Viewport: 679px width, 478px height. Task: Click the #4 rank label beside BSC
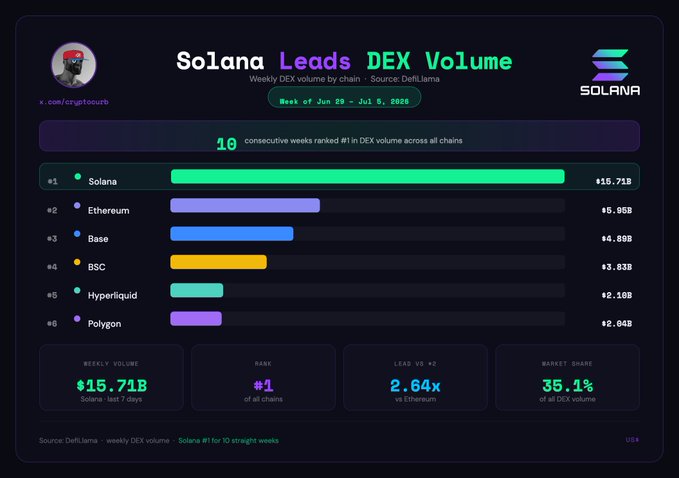[52, 267]
